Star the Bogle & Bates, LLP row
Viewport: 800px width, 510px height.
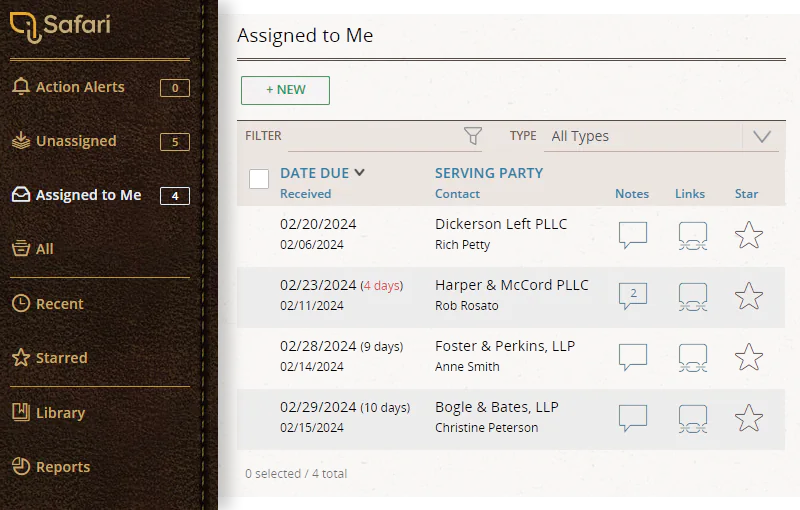tap(749, 418)
